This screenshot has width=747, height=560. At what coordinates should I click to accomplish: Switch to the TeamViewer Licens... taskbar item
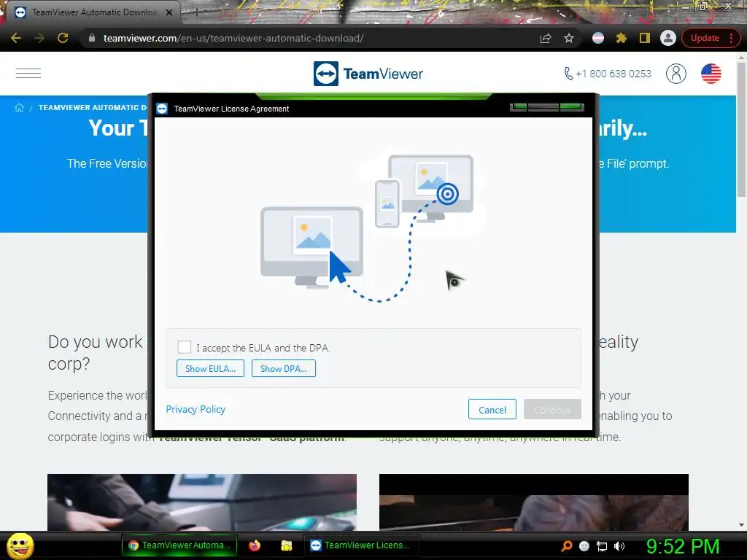point(361,545)
